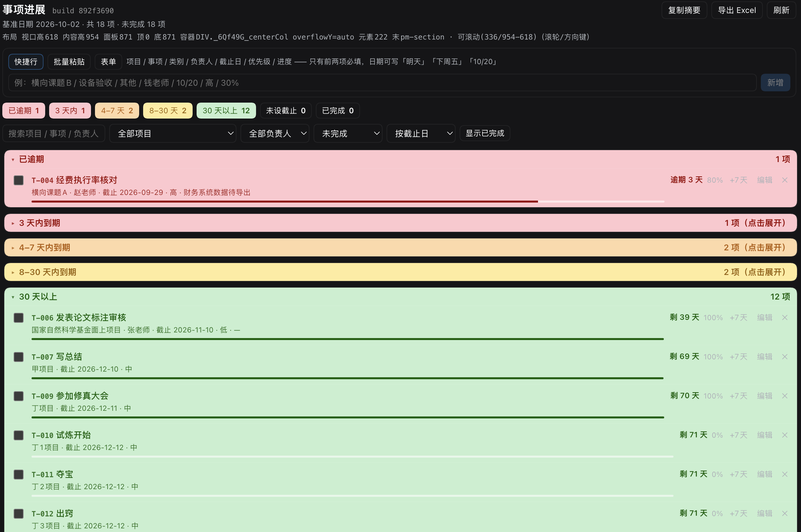
Task: Select the 快捷行 entry tab
Action: 26,62
